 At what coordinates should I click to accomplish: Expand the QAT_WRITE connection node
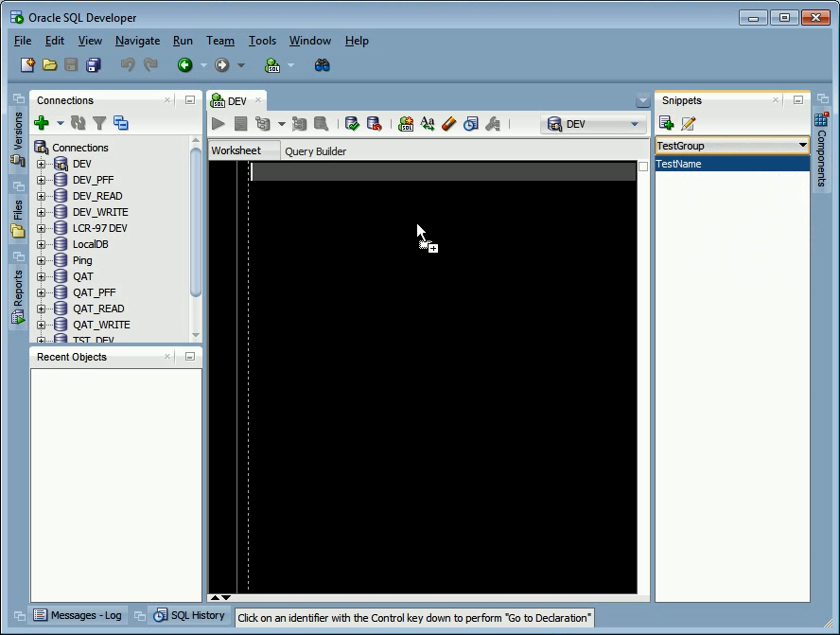pyautogui.click(x=41, y=325)
